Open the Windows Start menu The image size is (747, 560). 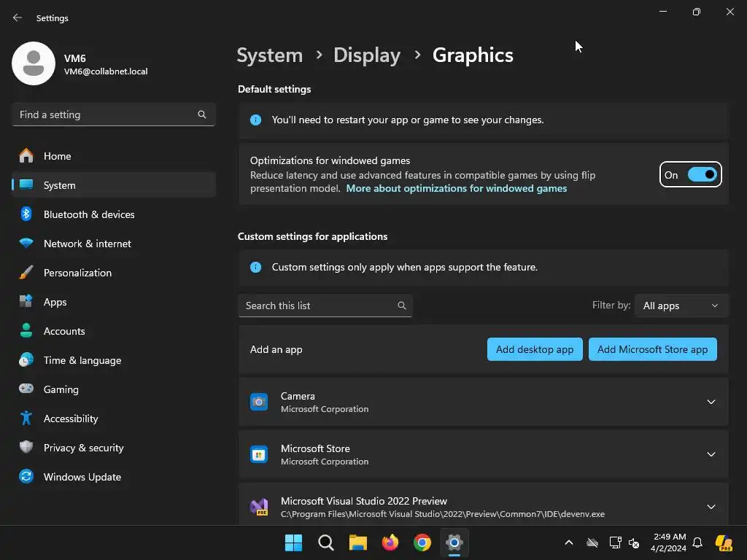(293, 542)
